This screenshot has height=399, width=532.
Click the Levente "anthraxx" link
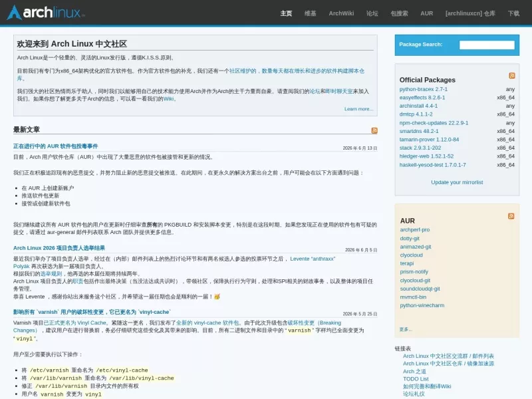(313, 259)
